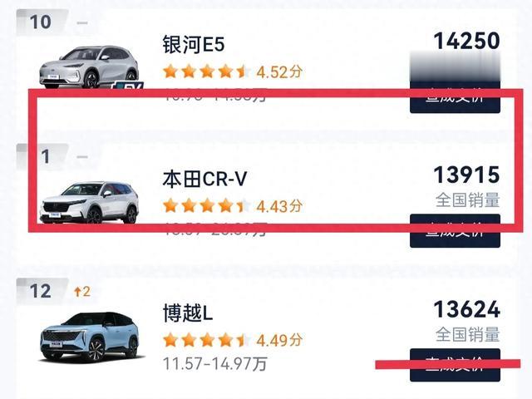Open the white 本田CR-V car image
Viewport: 532px width, 399px height.
[89, 202]
